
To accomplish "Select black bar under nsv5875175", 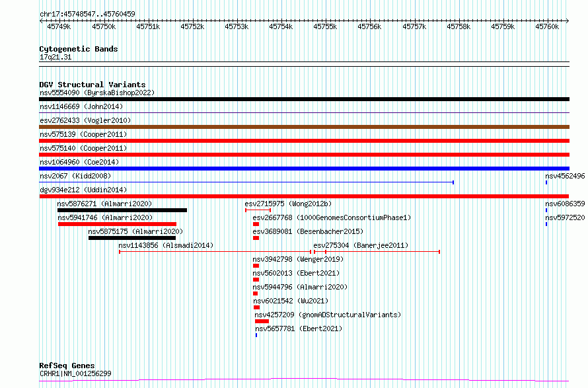I will [132, 238].
